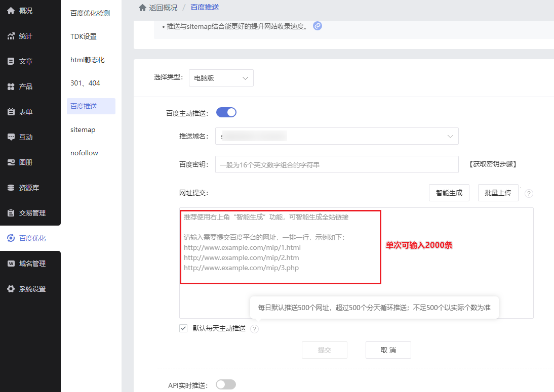
Task: Enable the API实时推送 switch
Action: [x=226, y=384]
